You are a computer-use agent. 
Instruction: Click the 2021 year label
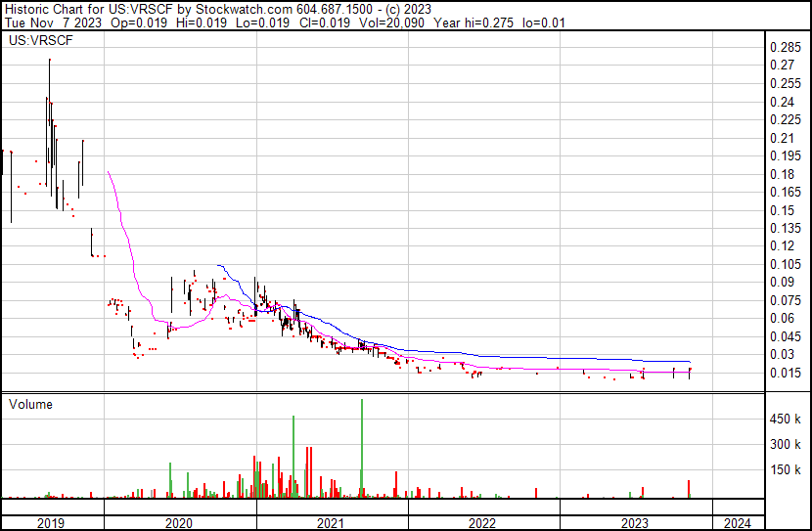[x=331, y=523]
